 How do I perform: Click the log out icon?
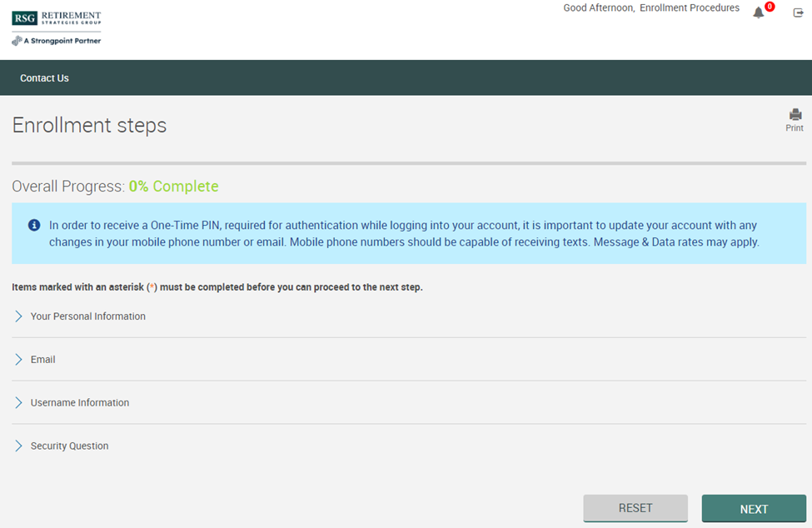(798, 12)
